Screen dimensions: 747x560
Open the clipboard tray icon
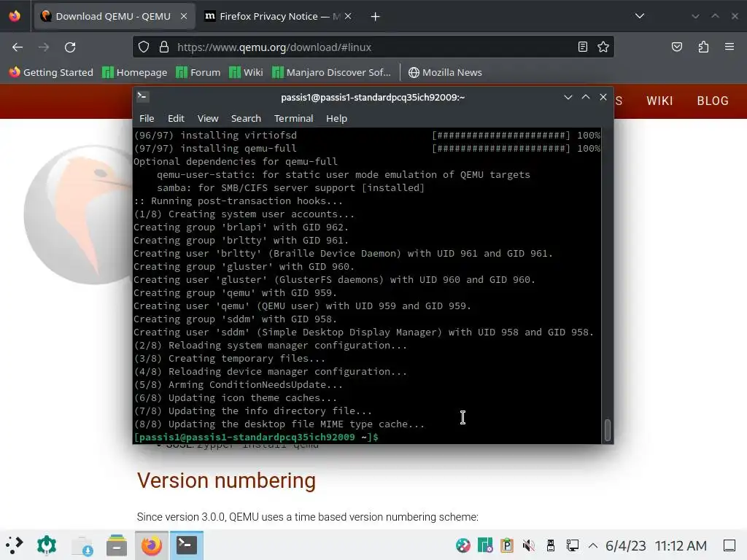pyautogui.click(x=507, y=545)
